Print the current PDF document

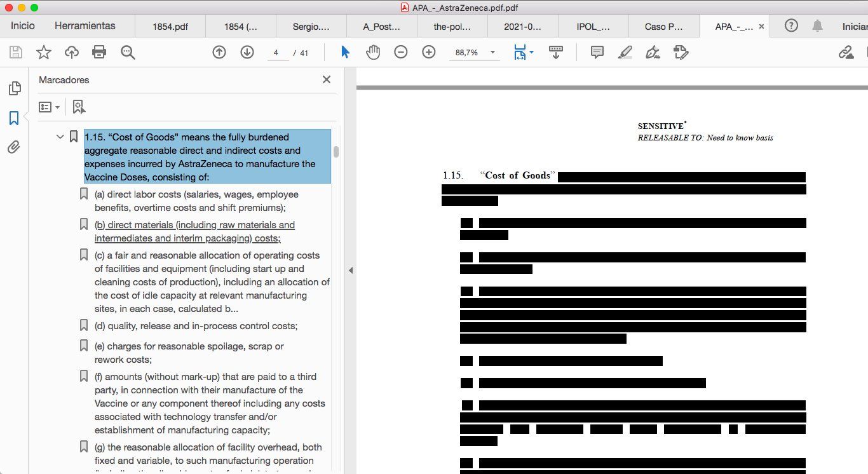[98, 52]
